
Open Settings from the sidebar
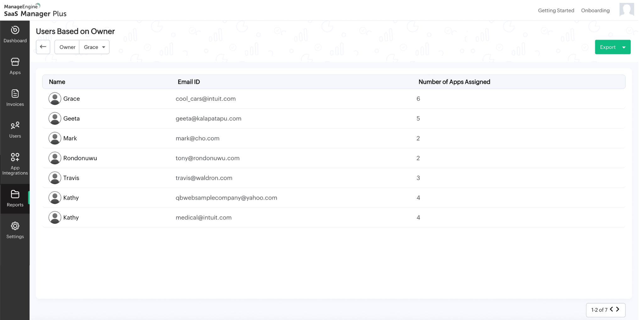coord(15,230)
